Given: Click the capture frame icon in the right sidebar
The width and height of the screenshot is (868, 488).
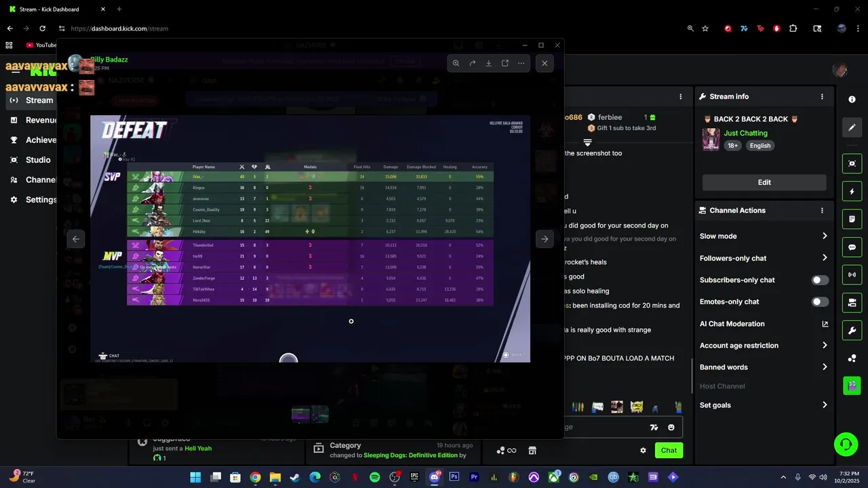Looking at the screenshot, I should click(x=852, y=163).
